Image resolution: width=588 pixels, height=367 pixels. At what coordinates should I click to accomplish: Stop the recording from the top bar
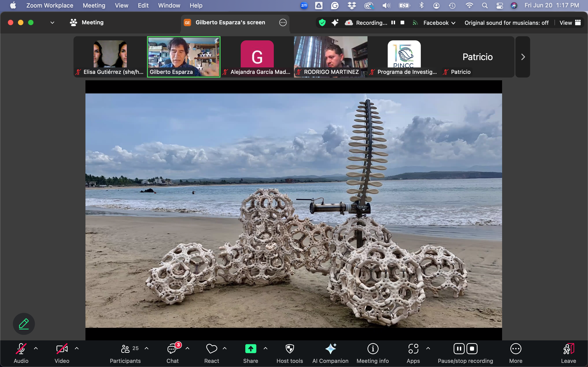click(402, 22)
